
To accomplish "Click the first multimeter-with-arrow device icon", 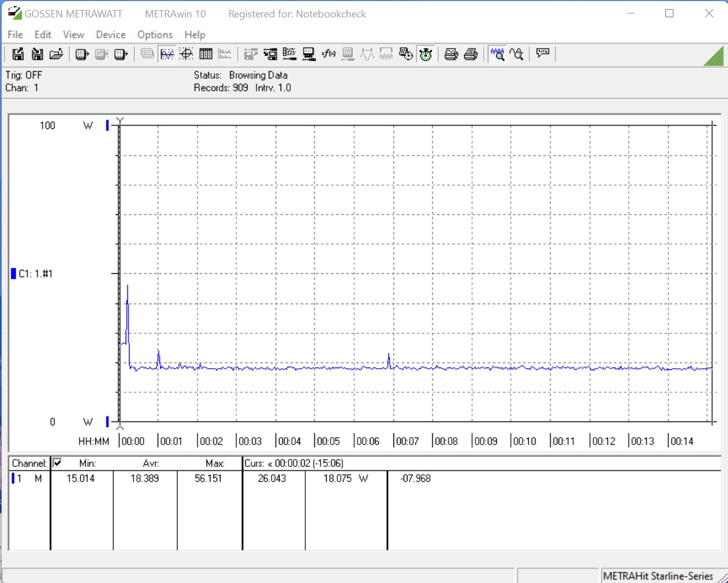I will [x=82, y=54].
